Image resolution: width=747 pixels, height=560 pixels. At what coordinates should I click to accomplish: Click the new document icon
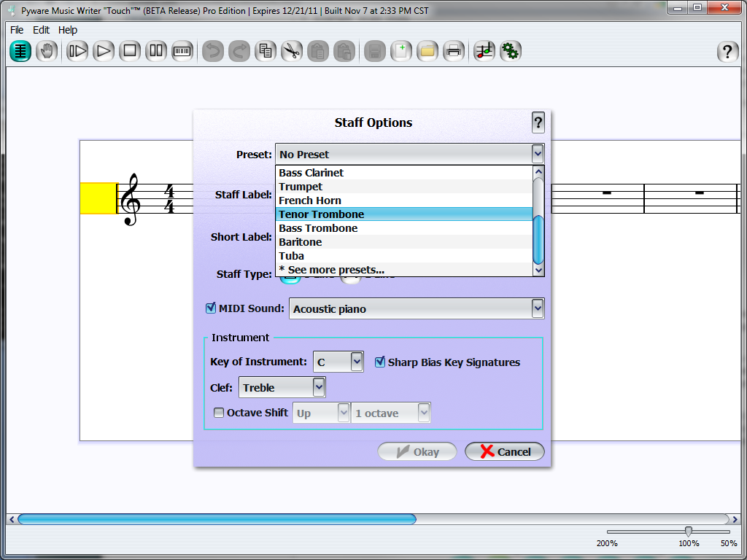[400, 51]
